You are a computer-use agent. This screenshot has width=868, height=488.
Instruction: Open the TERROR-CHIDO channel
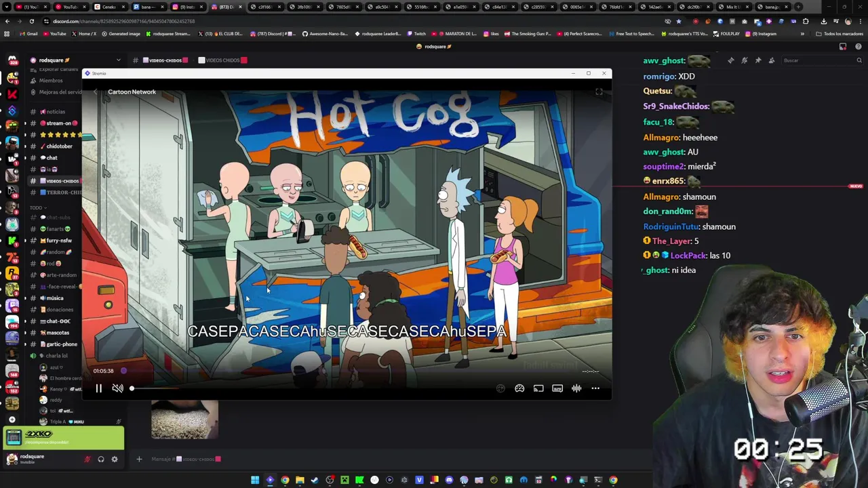[55, 192]
